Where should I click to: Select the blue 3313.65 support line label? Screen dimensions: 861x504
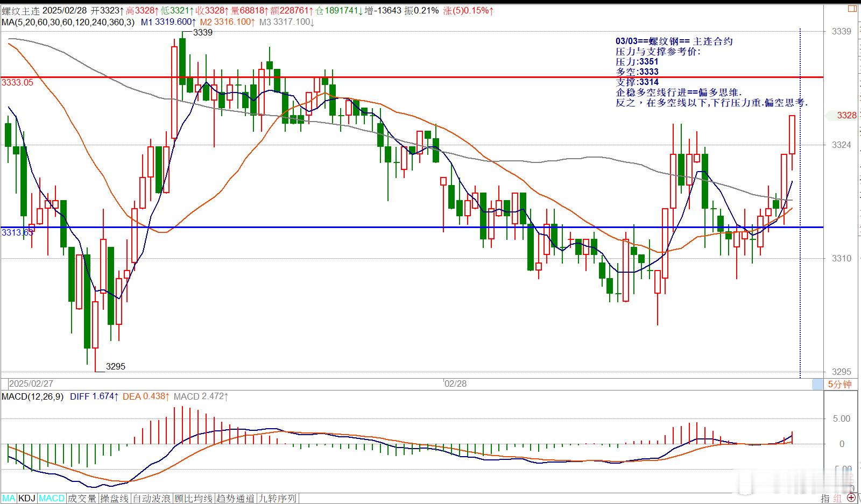coord(18,232)
